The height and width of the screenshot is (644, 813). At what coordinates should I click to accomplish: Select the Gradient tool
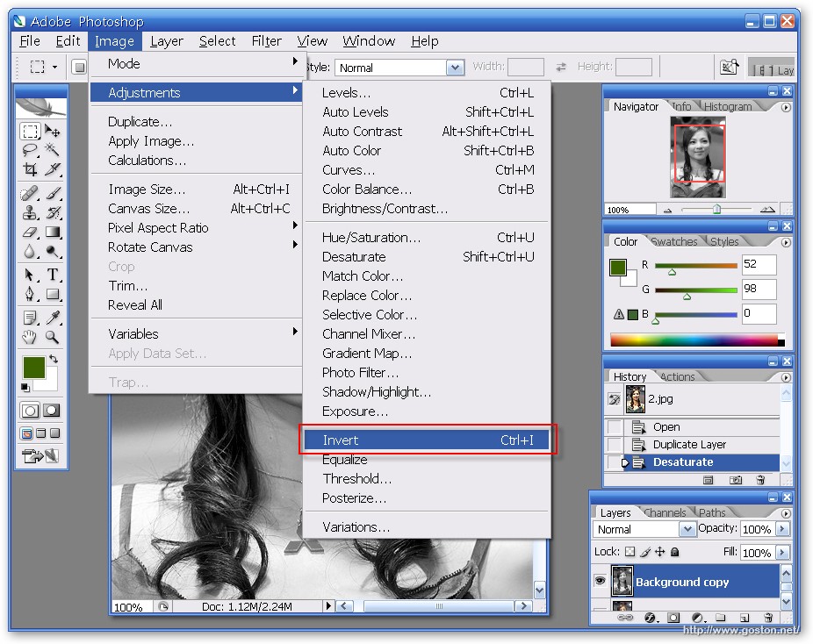53,232
